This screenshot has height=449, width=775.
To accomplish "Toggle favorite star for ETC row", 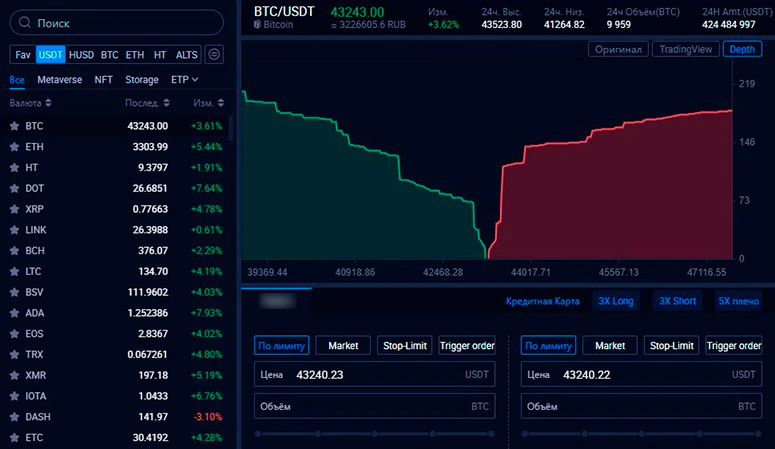I will (14, 438).
